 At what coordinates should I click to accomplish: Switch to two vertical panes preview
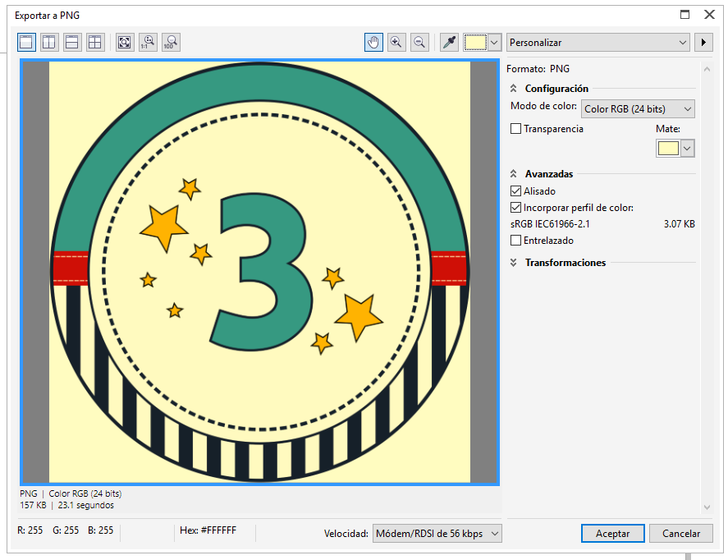click(49, 42)
